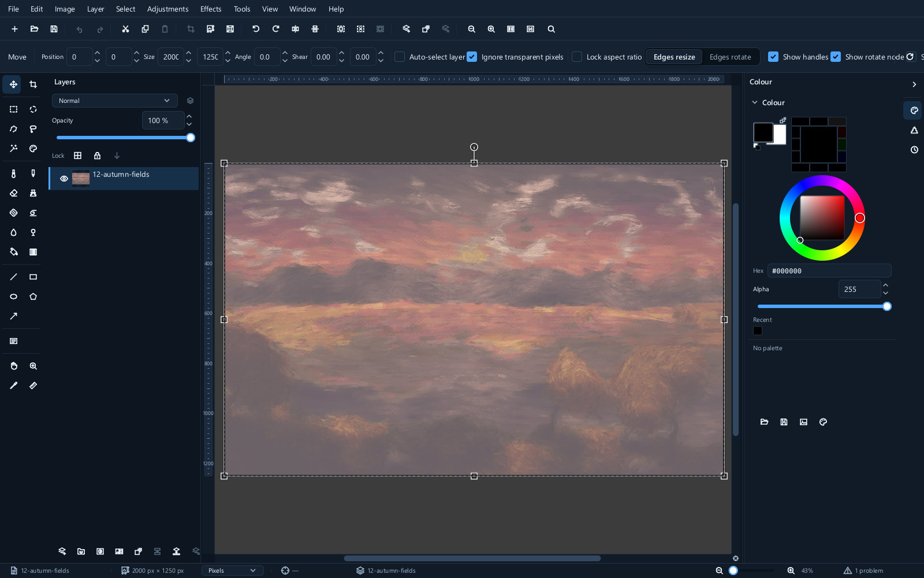Screen dimensions: 924x578
Task: Select the Arrow shape tool
Action: pyautogui.click(x=13, y=316)
